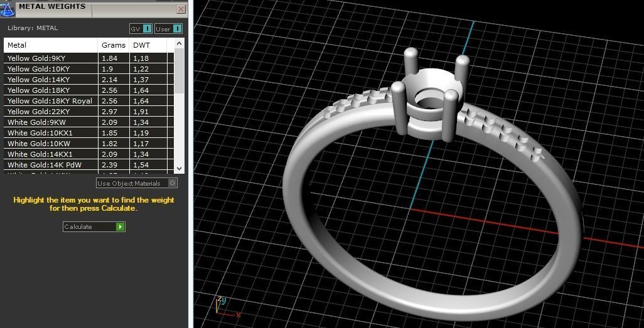Click the 1.84 grams value for 9KY
Viewport: 644px width, 328px height.
[109, 58]
